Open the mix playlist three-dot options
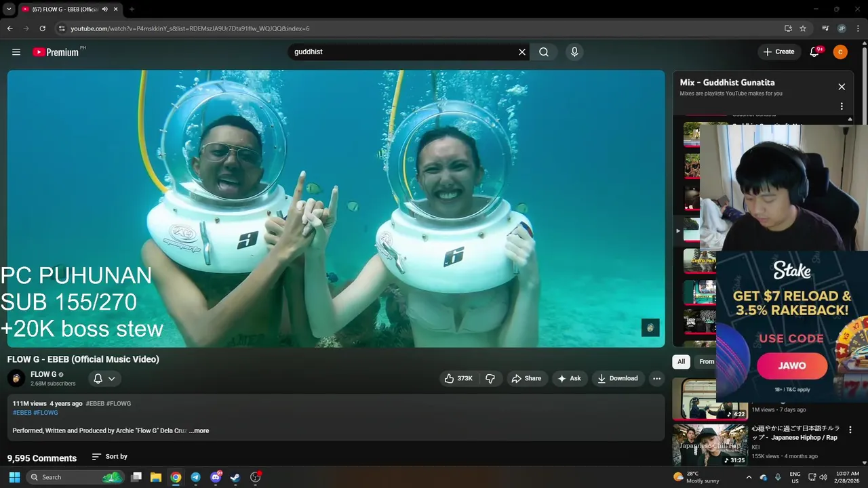Image resolution: width=868 pixels, height=488 pixels. coord(842,106)
